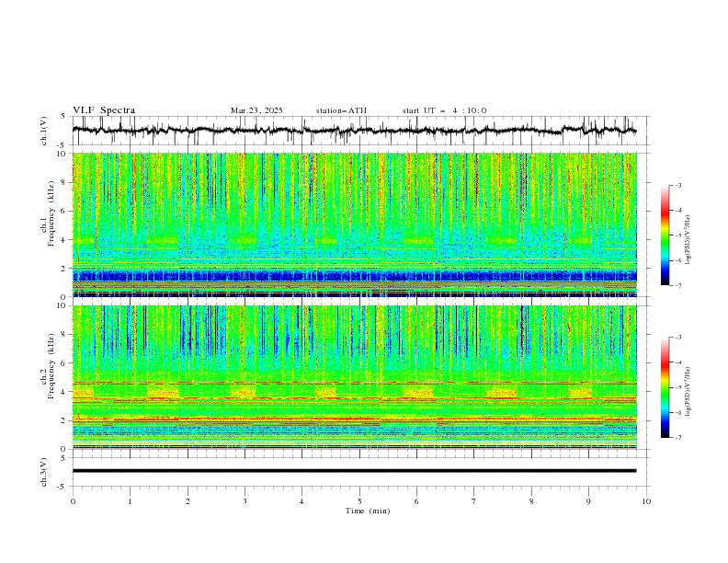Click the ch.2 spectrogram color scale bar
The height and width of the screenshot is (563, 728).
665,387
